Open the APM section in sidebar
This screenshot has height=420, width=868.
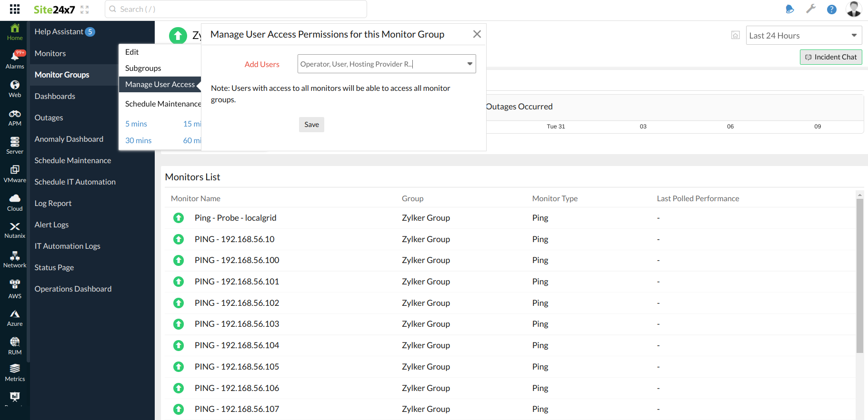[x=15, y=117]
